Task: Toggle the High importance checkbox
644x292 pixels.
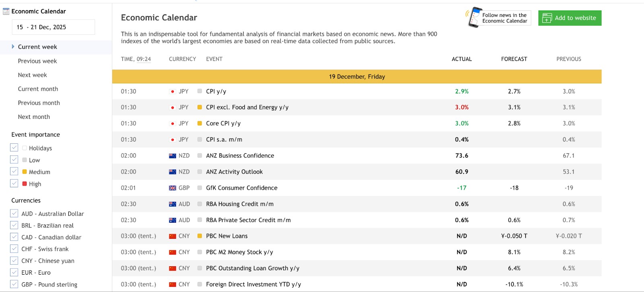Action: click(x=14, y=184)
